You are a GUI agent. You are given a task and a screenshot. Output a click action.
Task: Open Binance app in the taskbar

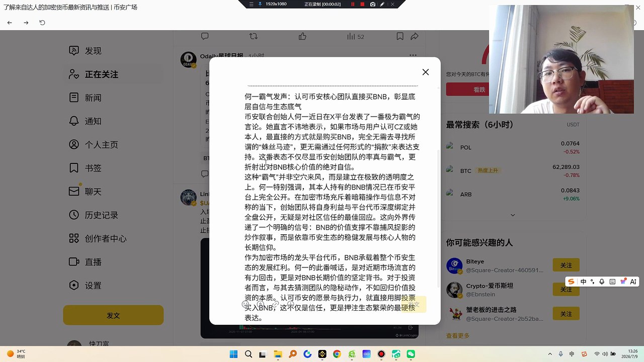pyautogui.click(x=322, y=354)
